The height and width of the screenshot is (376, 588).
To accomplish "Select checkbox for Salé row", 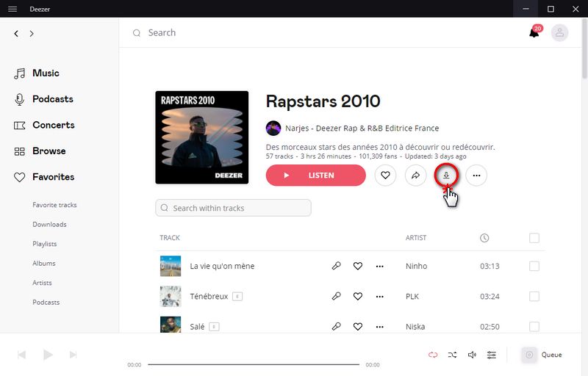I will click(x=534, y=327).
